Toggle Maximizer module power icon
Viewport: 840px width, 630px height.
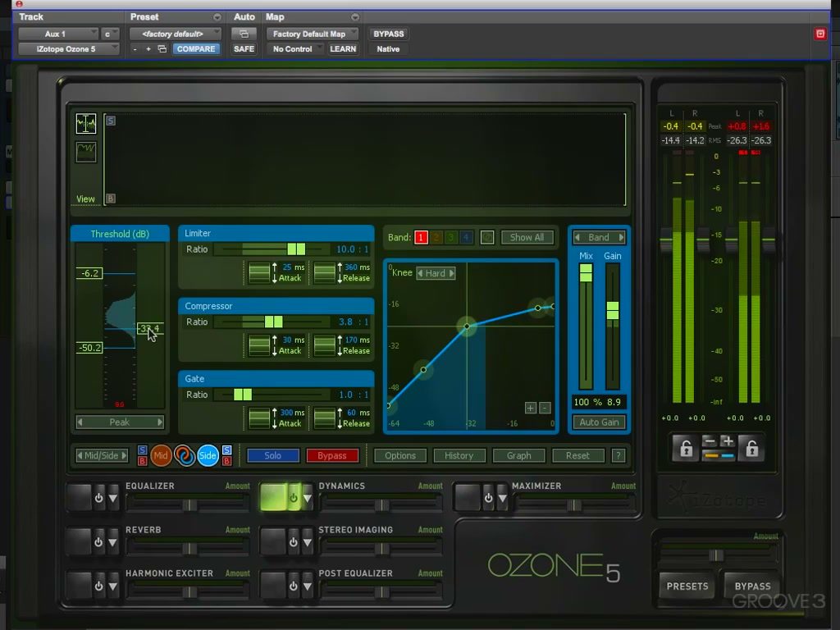(x=488, y=498)
